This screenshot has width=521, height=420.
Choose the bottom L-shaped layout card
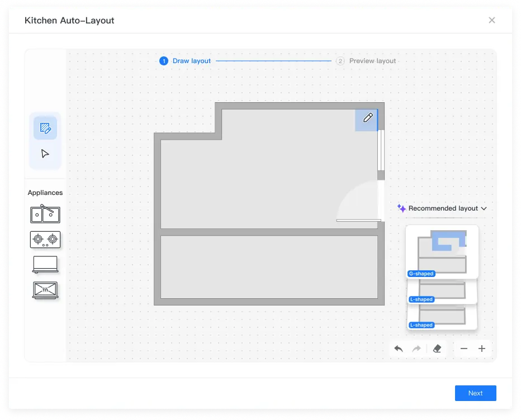point(442,317)
